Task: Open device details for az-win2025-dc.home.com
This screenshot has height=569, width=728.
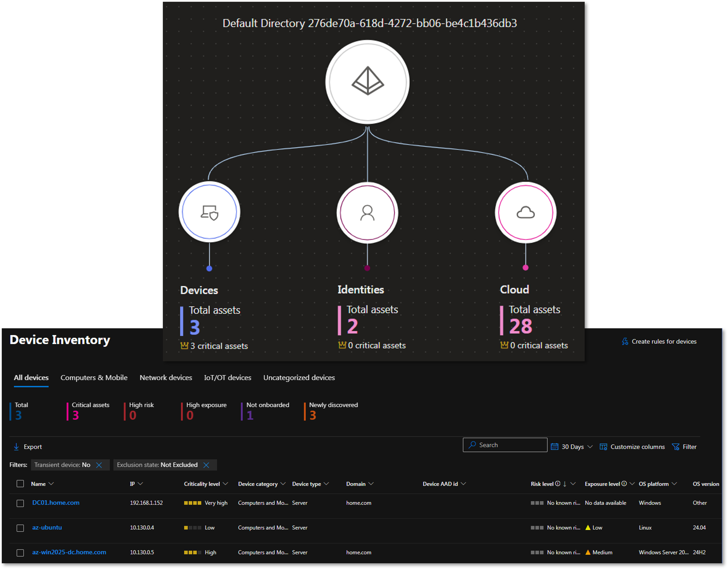Action: [69, 552]
